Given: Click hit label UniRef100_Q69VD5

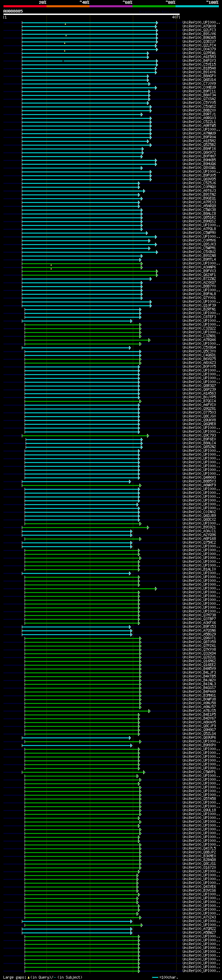Looking at the screenshot, I should click(x=199, y=179).
